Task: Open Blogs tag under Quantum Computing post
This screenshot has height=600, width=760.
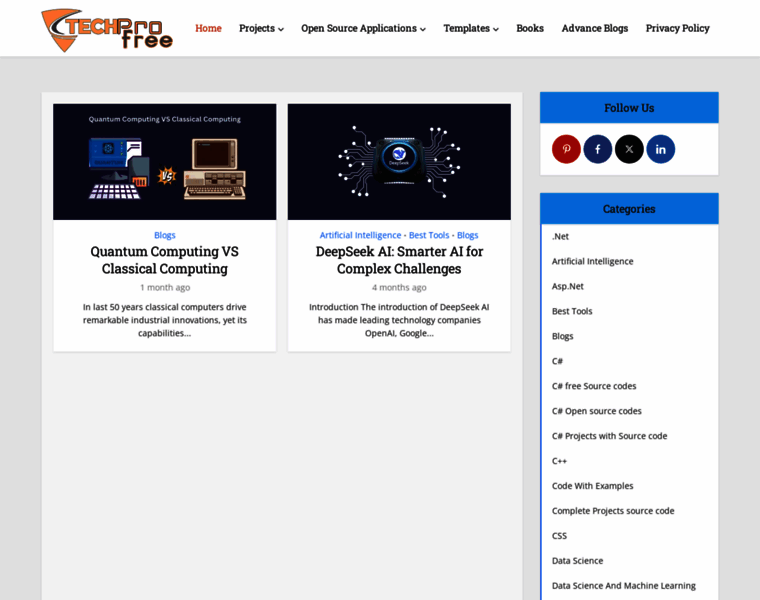Action: coord(165,235)
